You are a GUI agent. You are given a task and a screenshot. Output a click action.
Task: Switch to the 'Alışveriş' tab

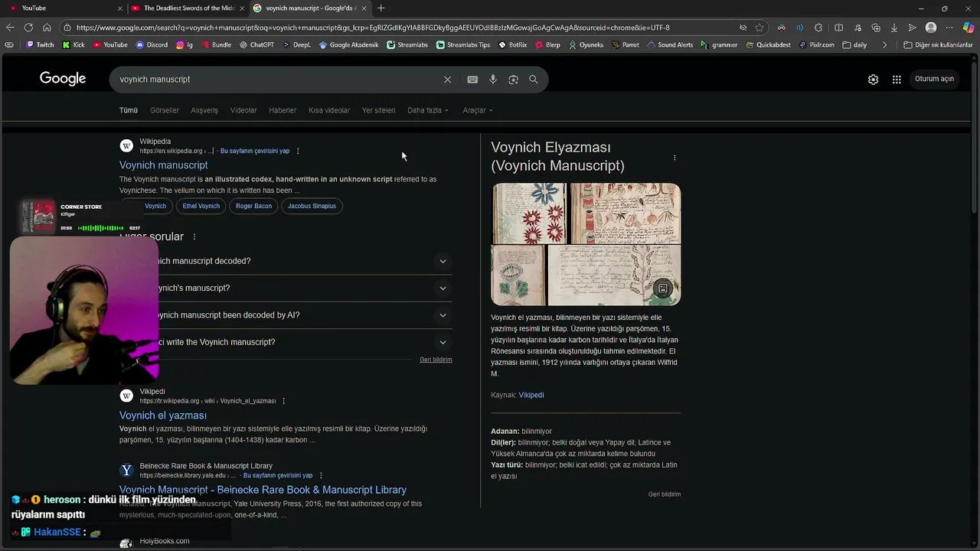click(x=204, y=110)
